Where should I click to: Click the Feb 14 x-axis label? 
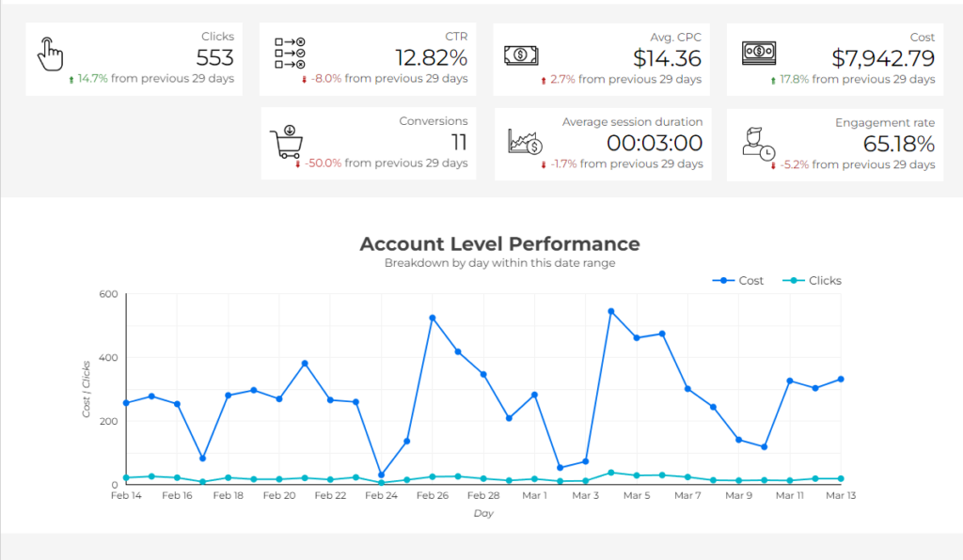126,495
